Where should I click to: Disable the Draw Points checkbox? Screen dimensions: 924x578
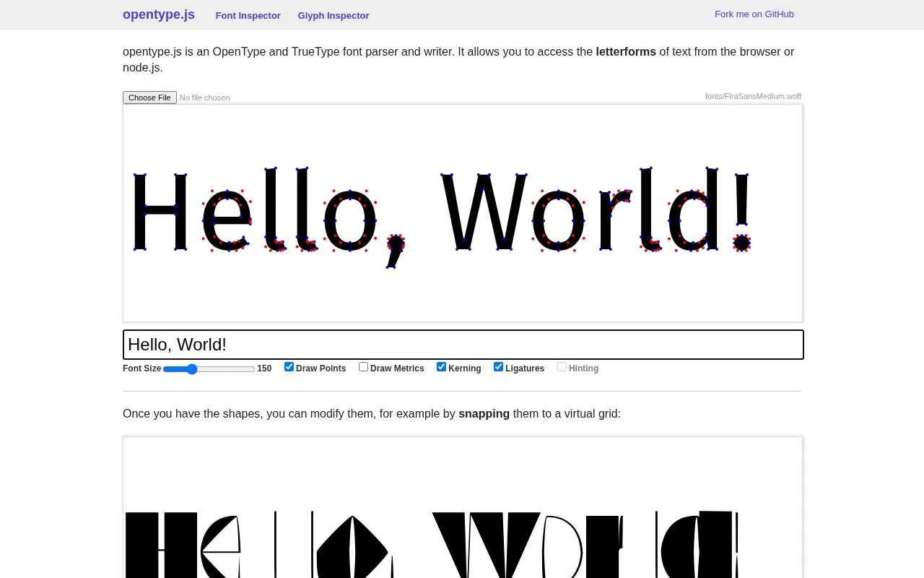point(289,367)
